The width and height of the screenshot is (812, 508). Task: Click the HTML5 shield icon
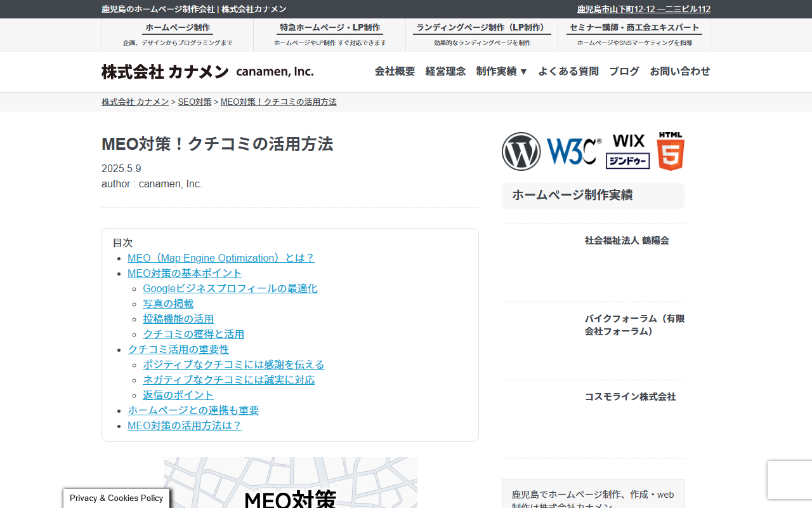pos(671,151)
